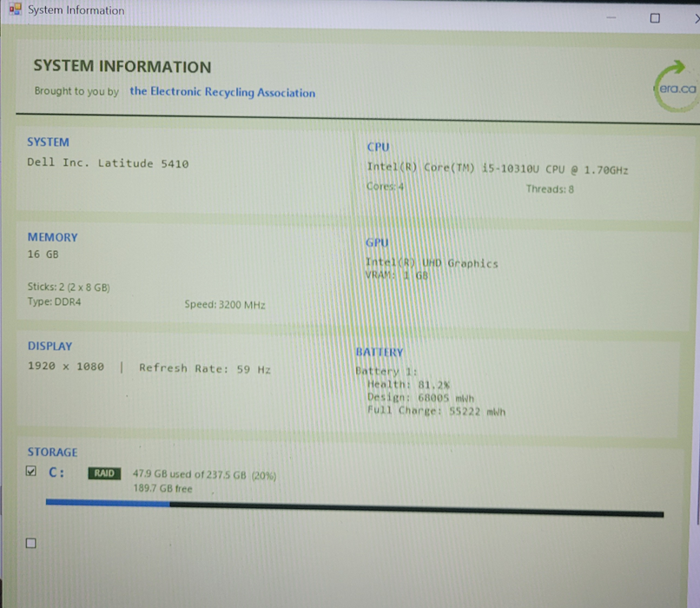The image size is (700, 608).
Task: Click the SYSTEM INFORMATION main heading
Action: coord(122,67)
